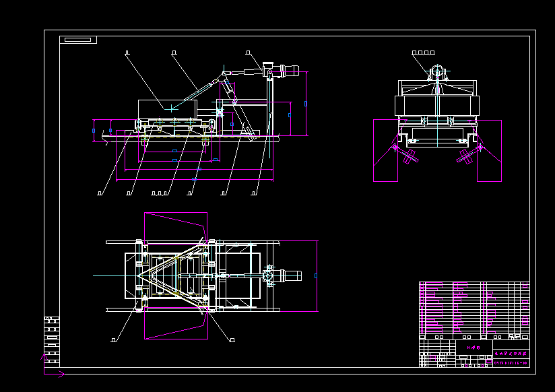Click the cyan center mark in side view box
This screenshot has height=392, width=555.
tap(171, 108)
